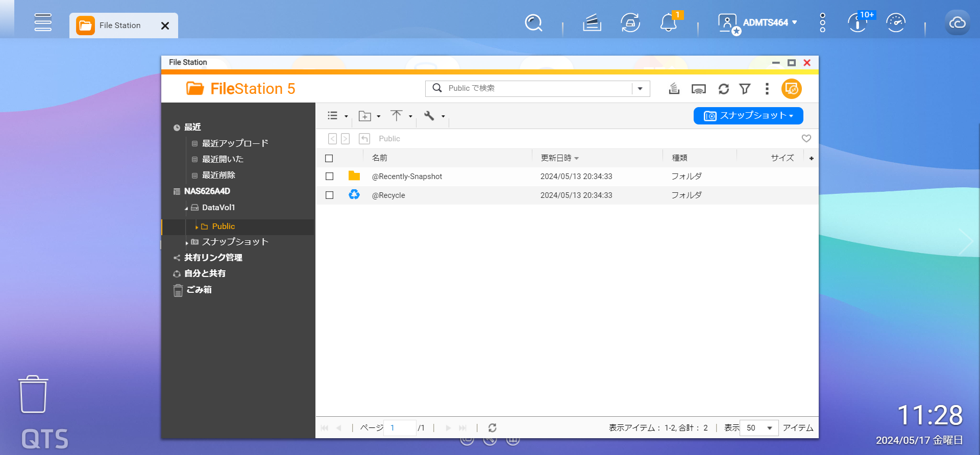Image resolution: width=980 pixels, height=455 pixels.
Task: Open the notifications bell icon
Action: pos(668,23)
